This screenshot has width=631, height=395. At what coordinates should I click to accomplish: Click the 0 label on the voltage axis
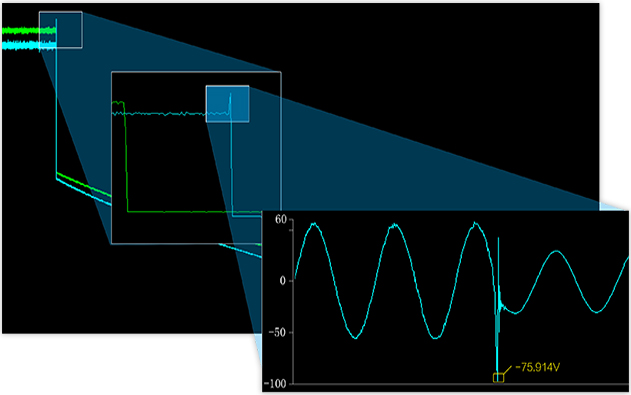click(x=283, y=280)
